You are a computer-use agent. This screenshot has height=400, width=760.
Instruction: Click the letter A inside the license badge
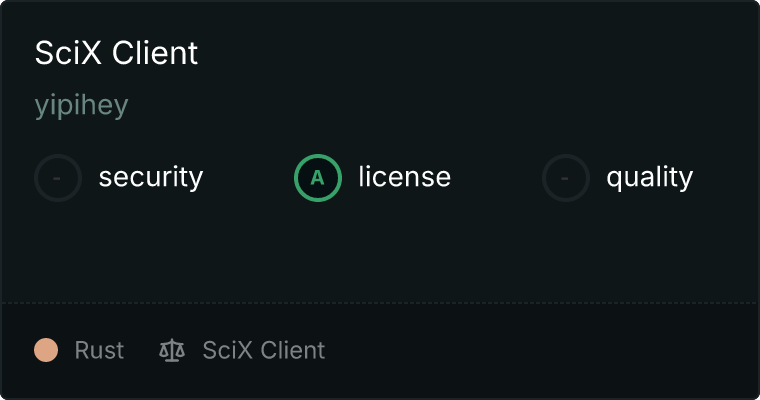(318, 178)
